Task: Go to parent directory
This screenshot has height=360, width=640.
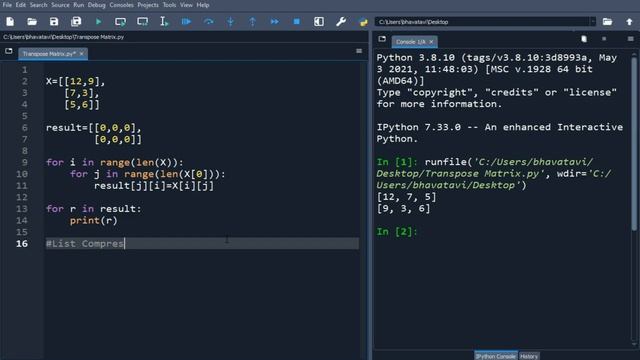Action: 629,22
